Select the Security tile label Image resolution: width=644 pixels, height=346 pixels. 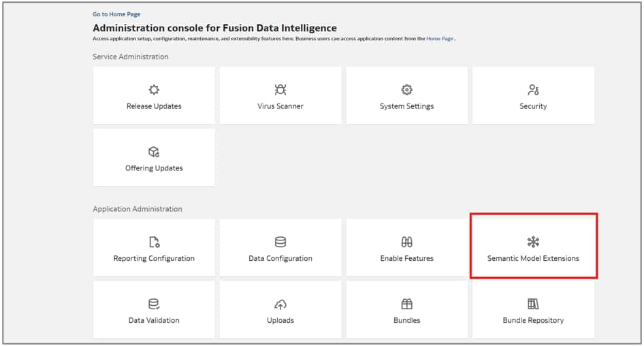(533, 106)
